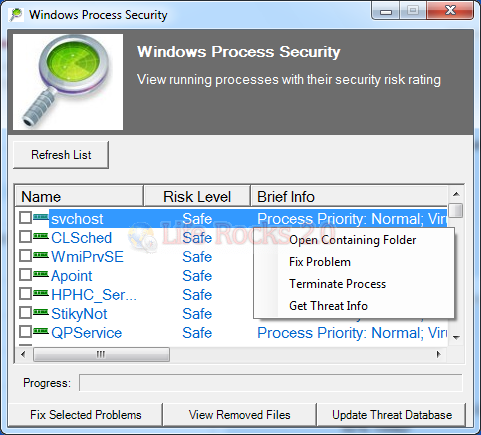Click the process icon beside QPService
Screen dimensions: 481x435
[41, 331]
